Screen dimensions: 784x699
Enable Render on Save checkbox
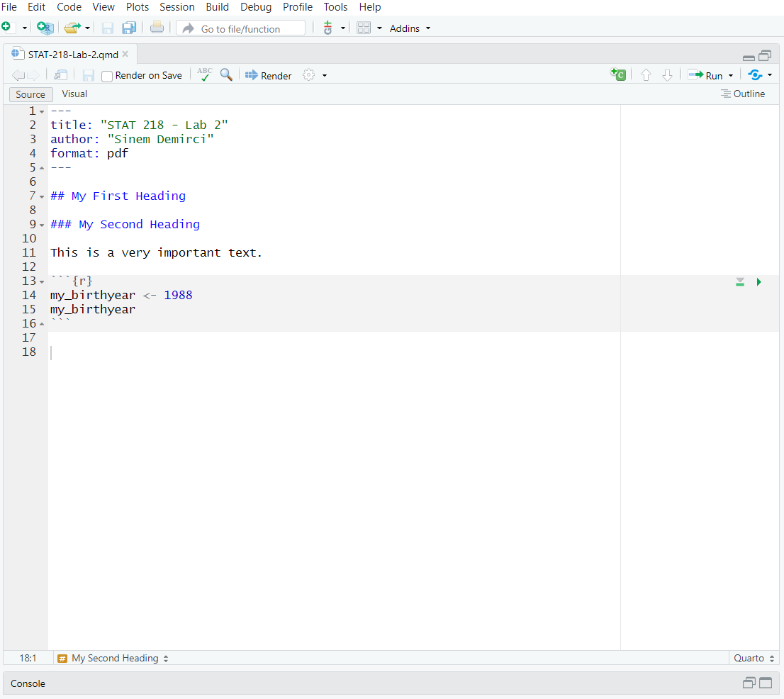tap(107, 76)
